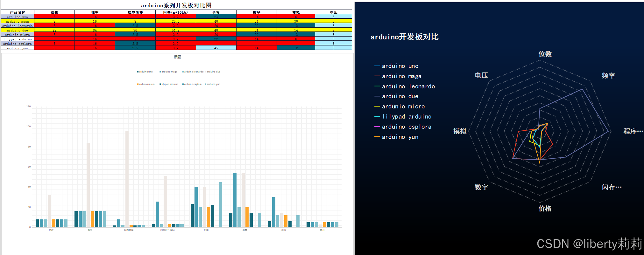Click the '产品名称' column header
This screenshot has height=255, width=644.
18,12
